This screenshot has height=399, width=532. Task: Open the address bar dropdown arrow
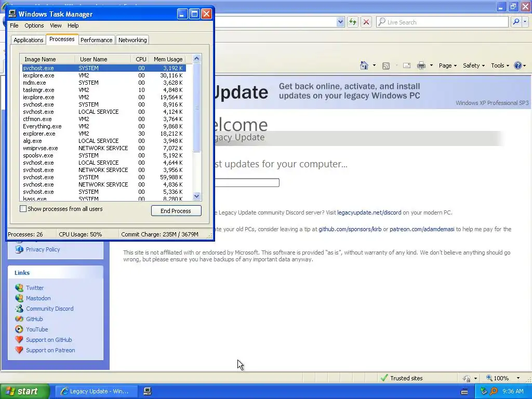tap(340, 22)
